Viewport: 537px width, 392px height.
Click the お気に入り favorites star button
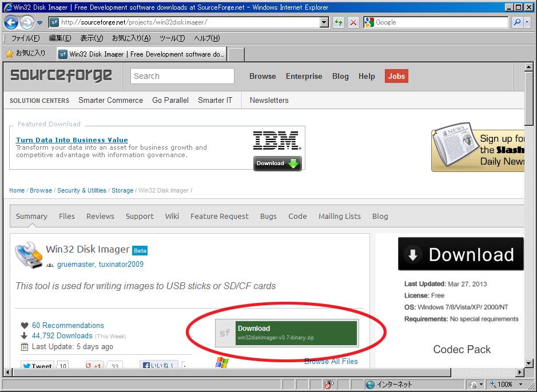tap(26, 53)
